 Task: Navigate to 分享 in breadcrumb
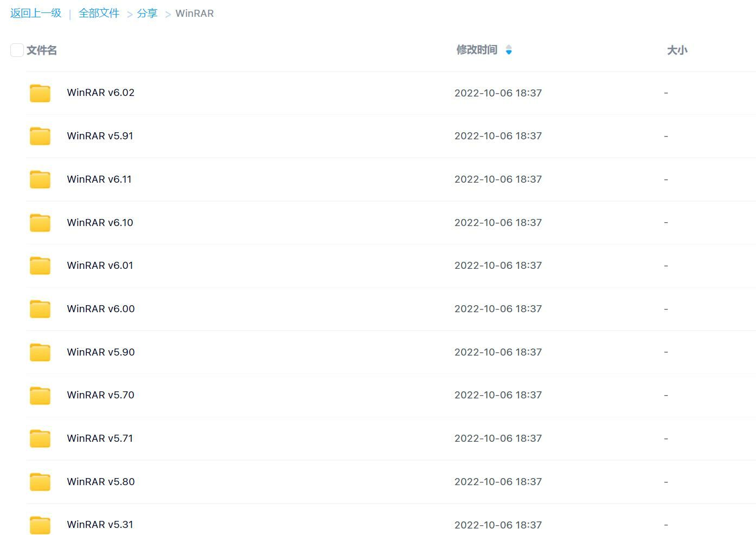coord(147,14)
